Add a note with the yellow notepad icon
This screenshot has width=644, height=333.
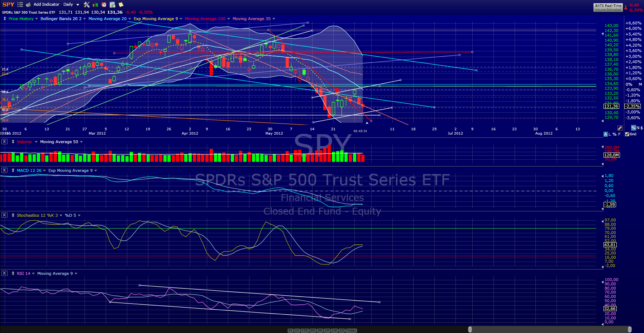coord(121,5)
